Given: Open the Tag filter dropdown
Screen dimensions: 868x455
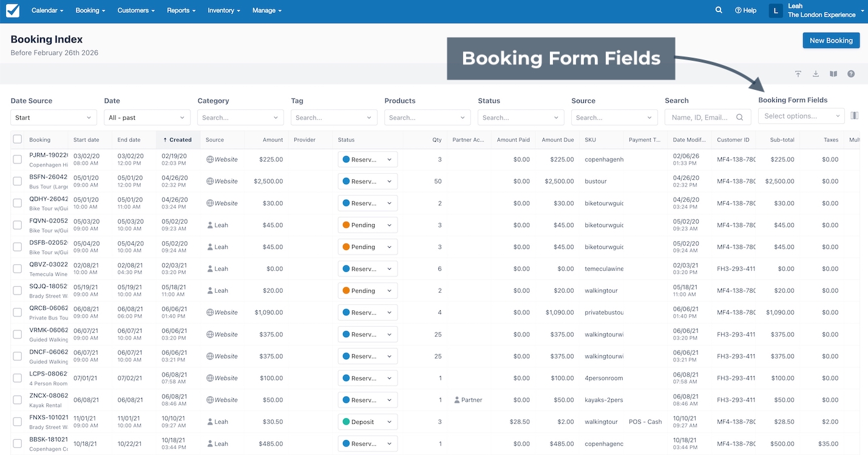Looking at the screenshot, I should tap(334, 117).
